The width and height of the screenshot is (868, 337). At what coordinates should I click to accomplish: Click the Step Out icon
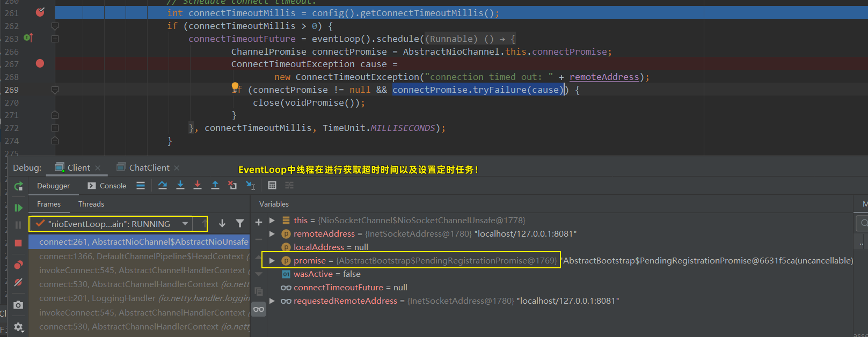(x=215, y=185)
